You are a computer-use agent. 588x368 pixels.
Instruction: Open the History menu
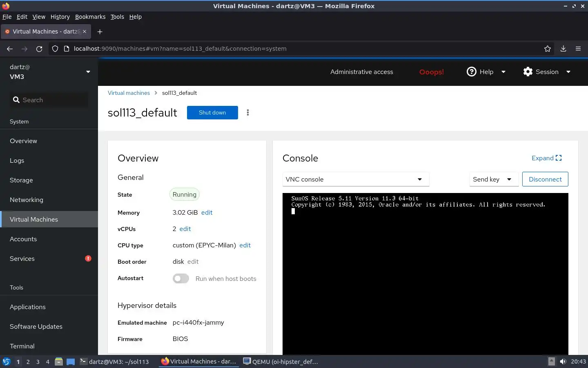[x=60, y=17]
